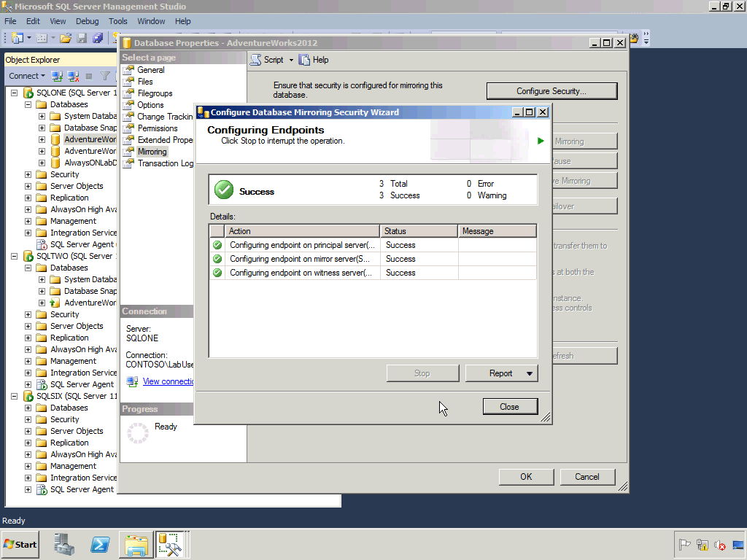Click OK in Database Properties
747x560 pixels.
(526, 477)
